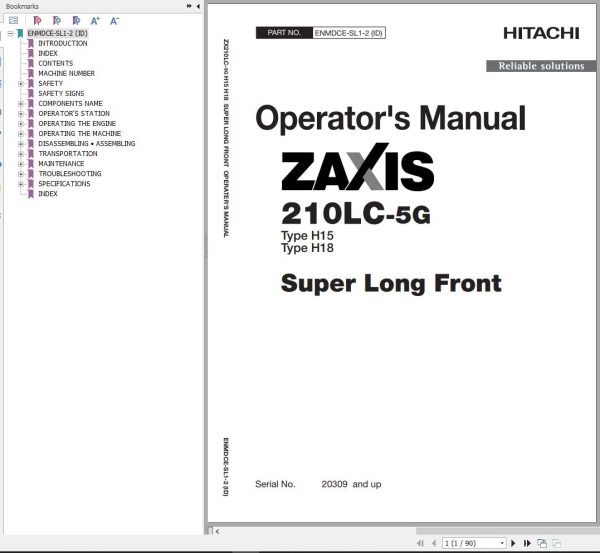
Task: Open the MACHINE NUMBER bookmark
Action: pyautogui.click(x=67, y=73)
